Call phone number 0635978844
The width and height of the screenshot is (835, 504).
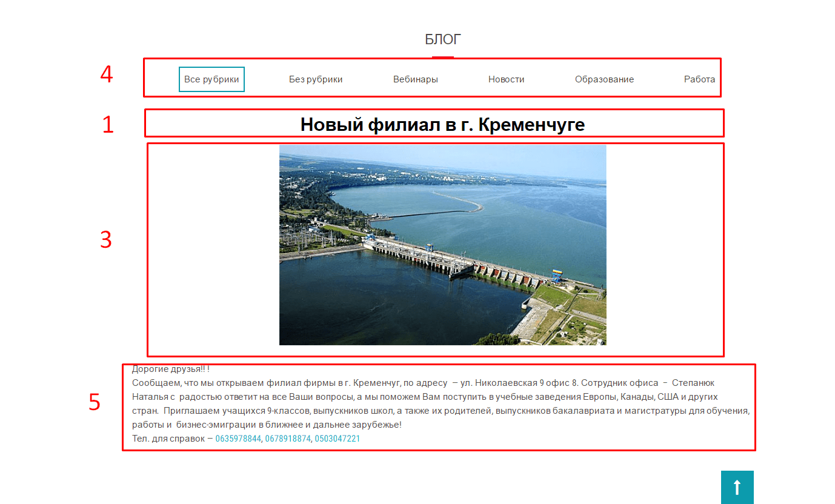(x=238, y=439)
